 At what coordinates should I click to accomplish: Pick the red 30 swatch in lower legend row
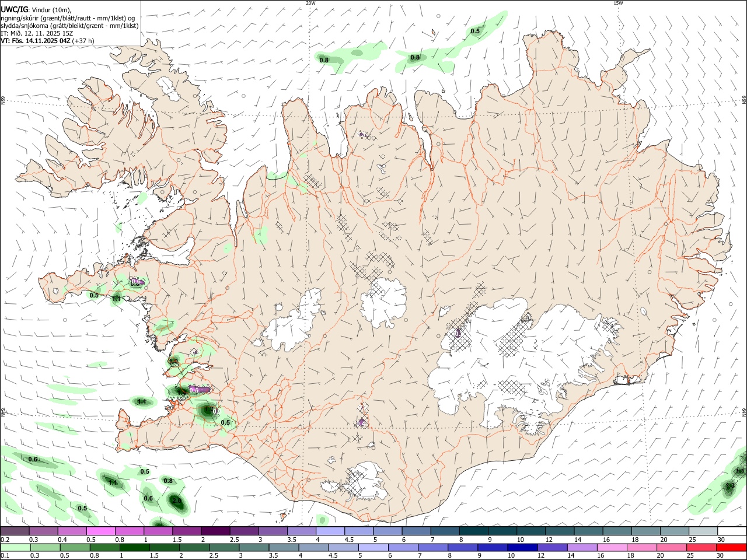731,548
